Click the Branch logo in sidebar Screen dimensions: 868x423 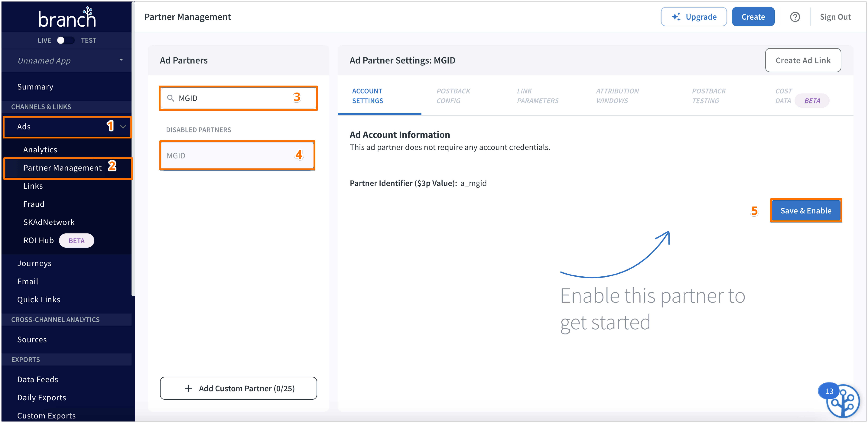pyautogui.click(x=67, y=18)
